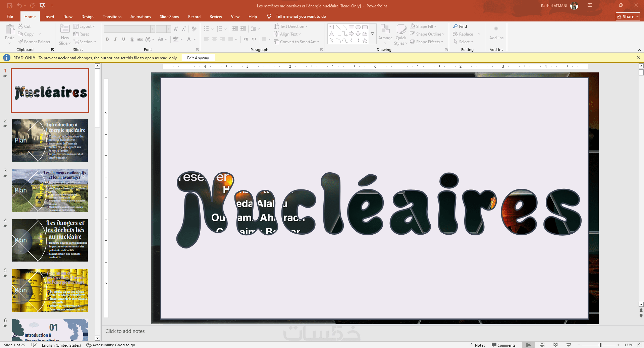Click the Save icon in title bar

[x=10, y=6]
